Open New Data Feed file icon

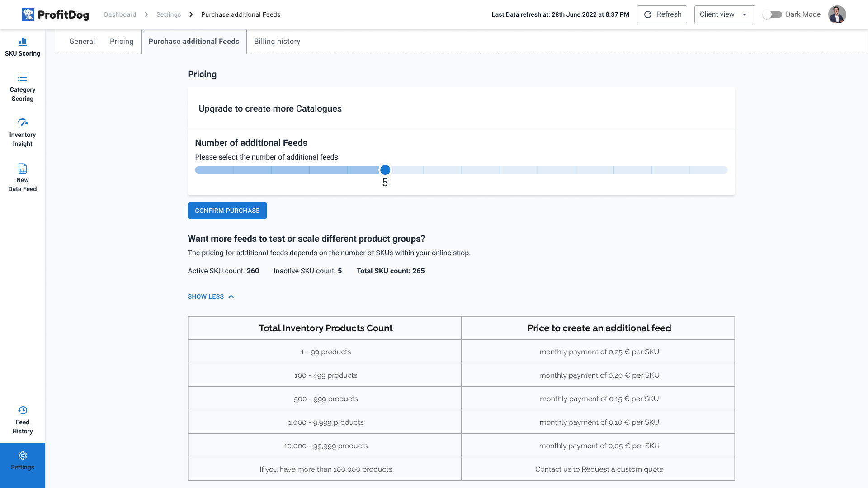tap(23, 168)
